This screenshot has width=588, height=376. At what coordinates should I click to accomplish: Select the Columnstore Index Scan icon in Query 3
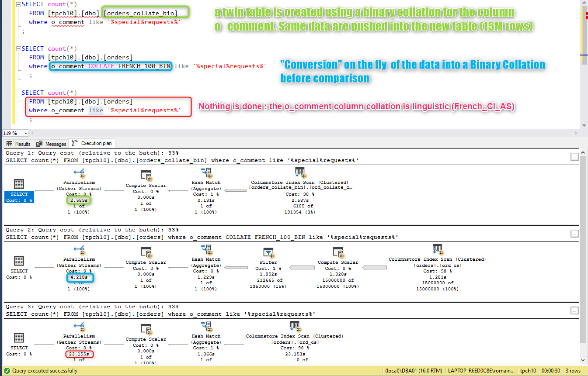295,326
